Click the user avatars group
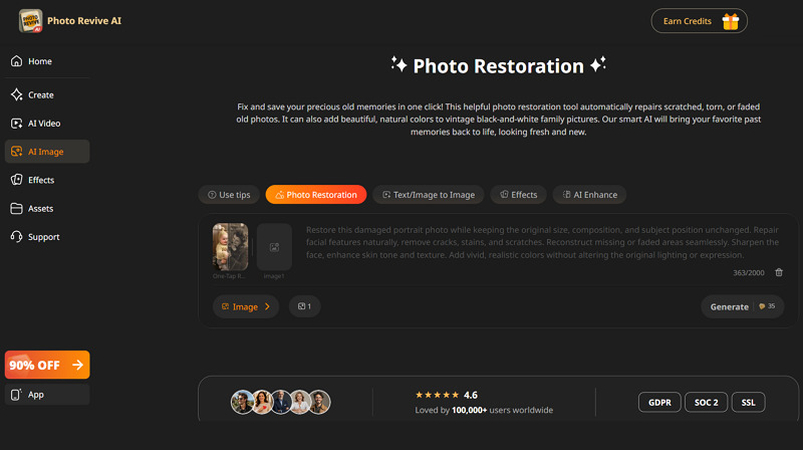This screenshot has width=803, height=450. [x=281, y=402]
